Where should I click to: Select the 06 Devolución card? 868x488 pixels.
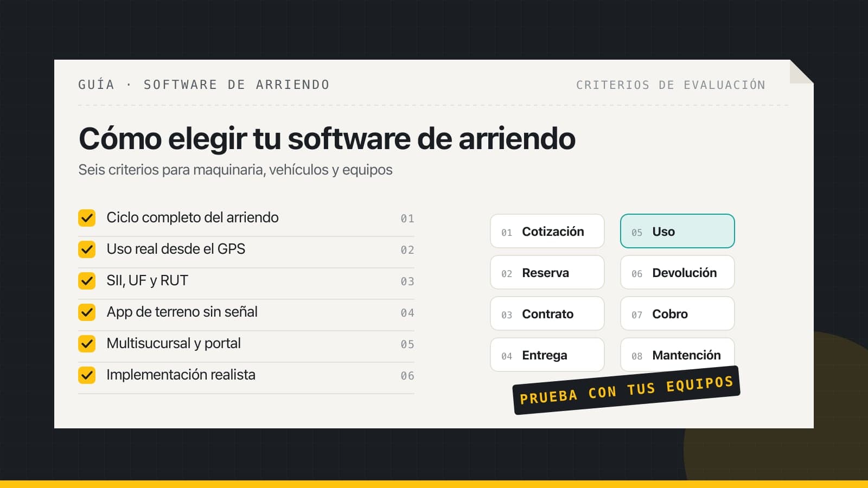coord(678,272)
